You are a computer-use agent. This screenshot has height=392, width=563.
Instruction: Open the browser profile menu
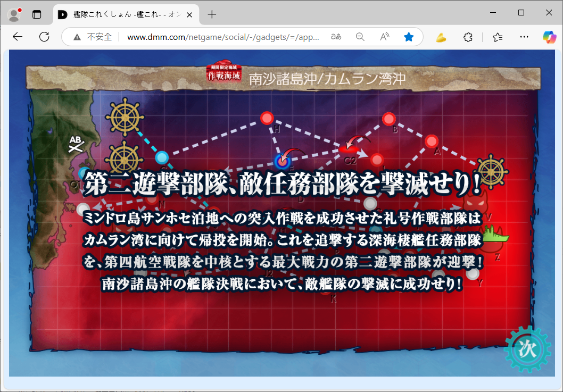[14, 14]
